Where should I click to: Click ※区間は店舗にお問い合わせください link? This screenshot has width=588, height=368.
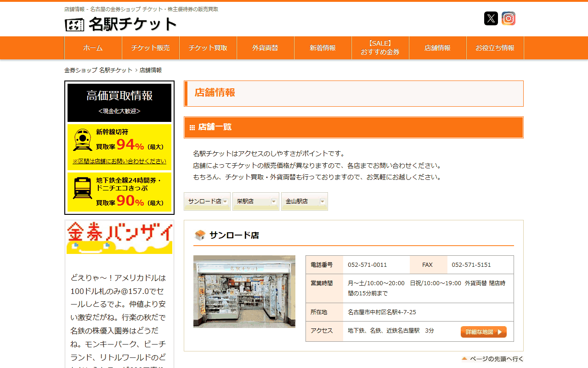coord(119,161)
